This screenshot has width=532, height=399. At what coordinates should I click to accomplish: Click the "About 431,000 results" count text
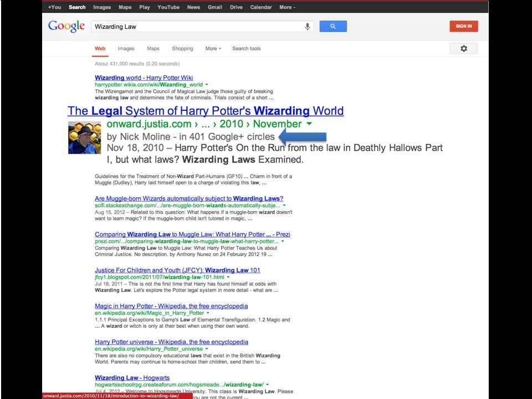tap(137, 64)
